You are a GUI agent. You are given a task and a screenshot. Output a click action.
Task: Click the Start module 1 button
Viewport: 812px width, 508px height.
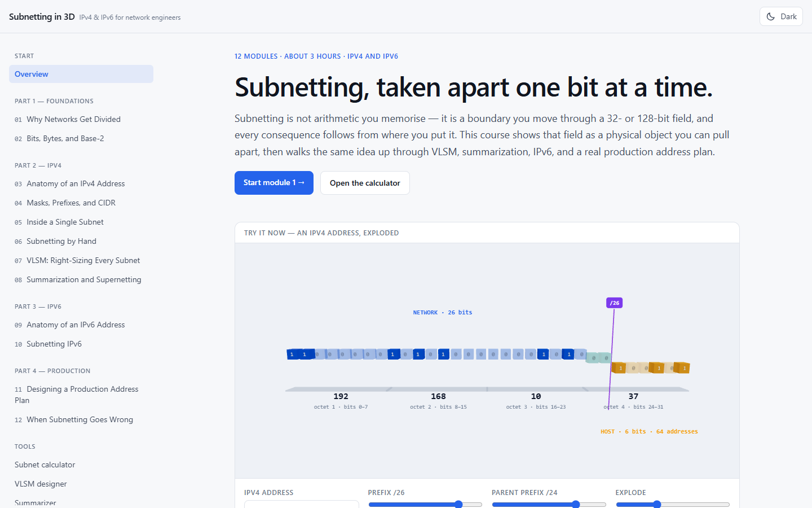pyautogui.click(x=274, y=183)
